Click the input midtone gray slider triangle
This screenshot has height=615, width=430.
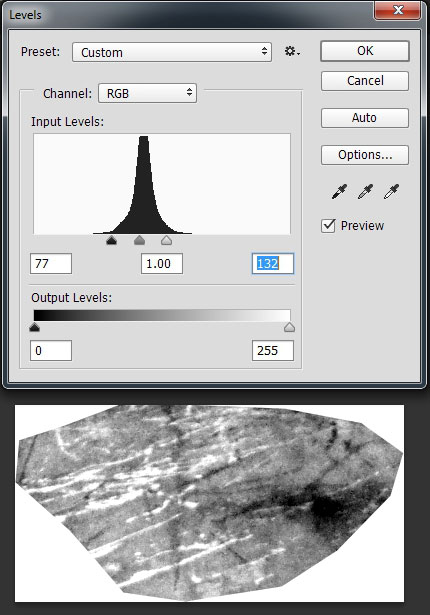(139, 240)
